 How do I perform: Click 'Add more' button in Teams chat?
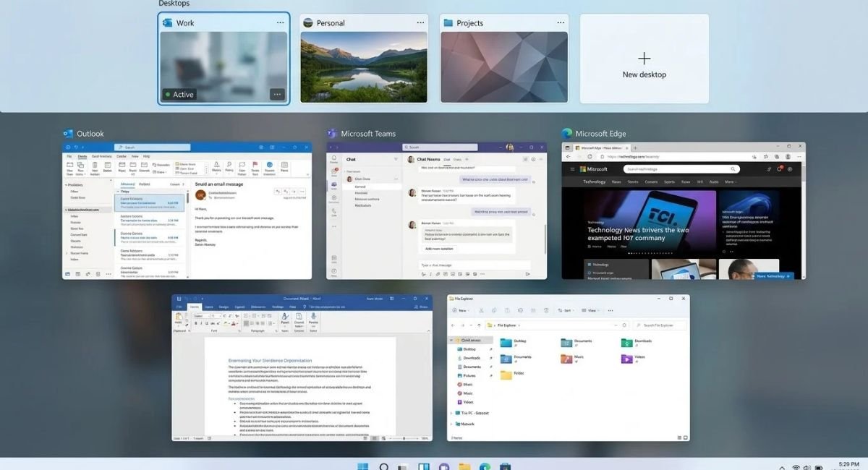440,249
